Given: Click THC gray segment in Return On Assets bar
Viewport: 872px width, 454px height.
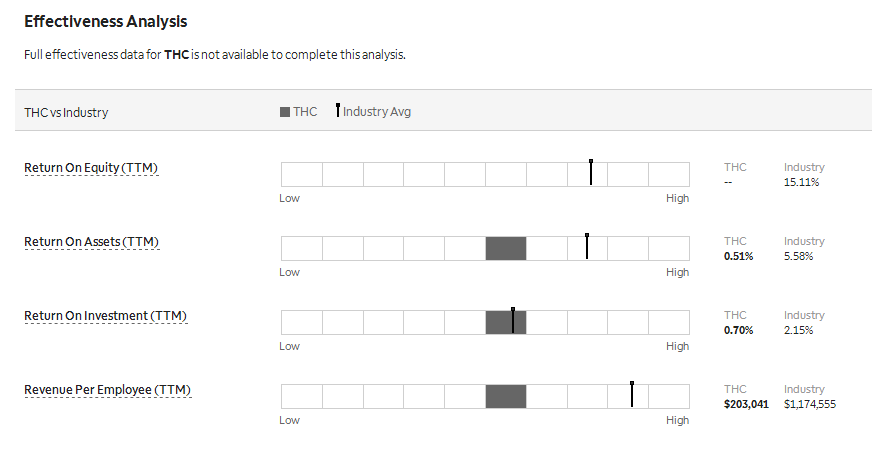Looking at the screenshot, I should click(506, 248).
